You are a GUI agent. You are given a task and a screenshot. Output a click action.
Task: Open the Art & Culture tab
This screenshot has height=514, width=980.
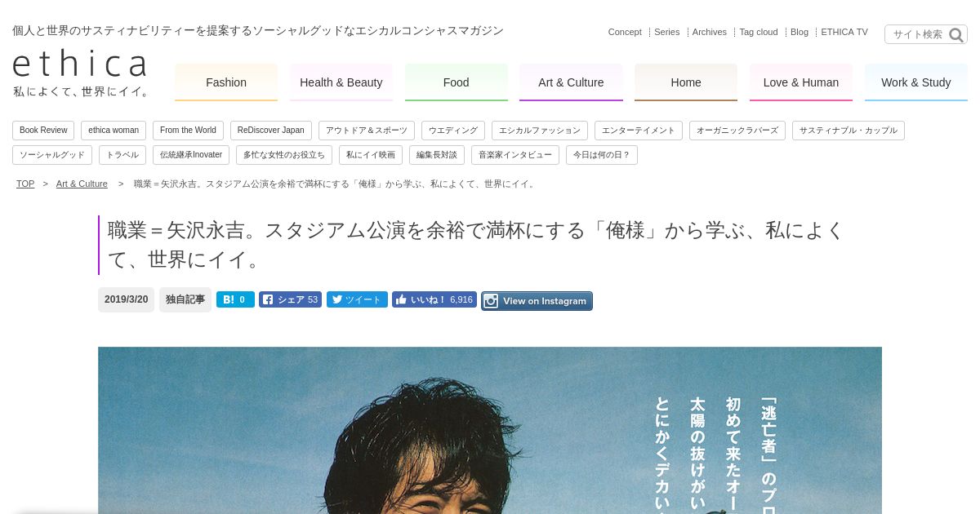pos(571,82)
